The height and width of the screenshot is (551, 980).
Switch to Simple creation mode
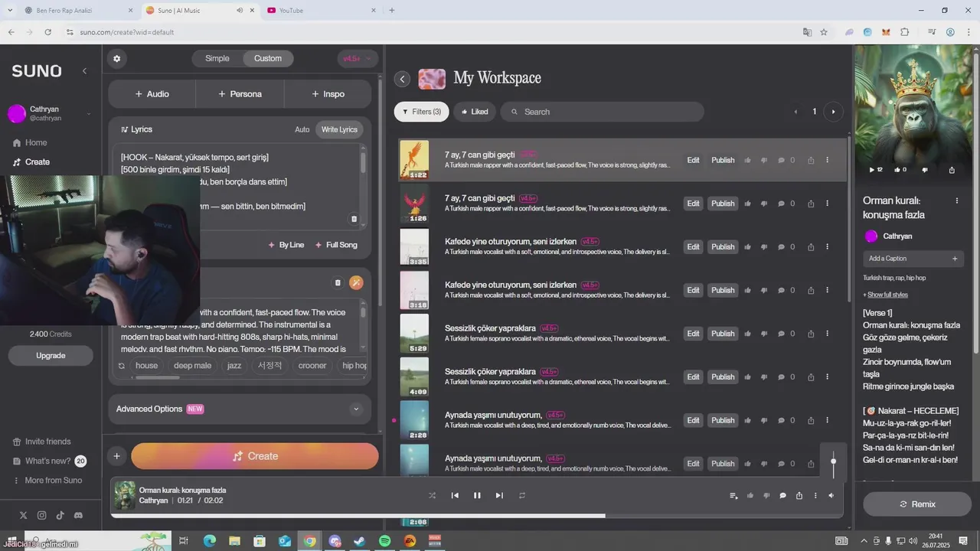coord(217,58)
